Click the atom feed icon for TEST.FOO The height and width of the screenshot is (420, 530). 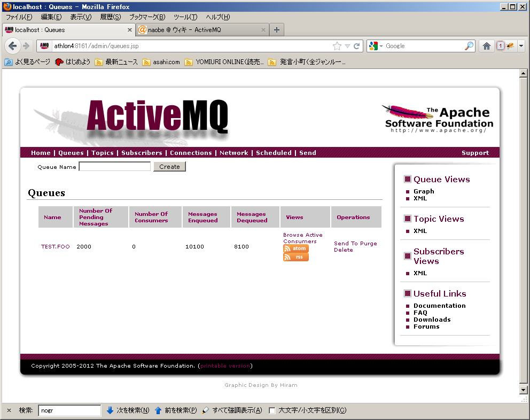tap(296, 248)
